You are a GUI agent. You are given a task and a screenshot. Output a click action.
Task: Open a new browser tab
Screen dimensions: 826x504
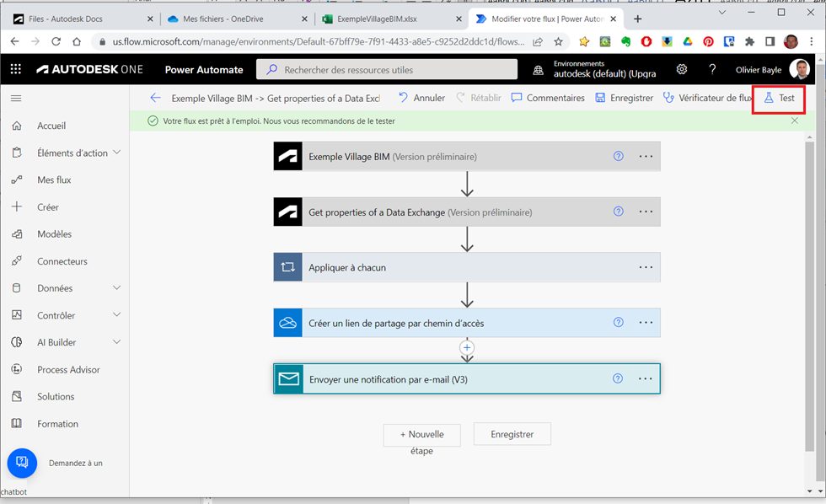[x=637, y=19]
